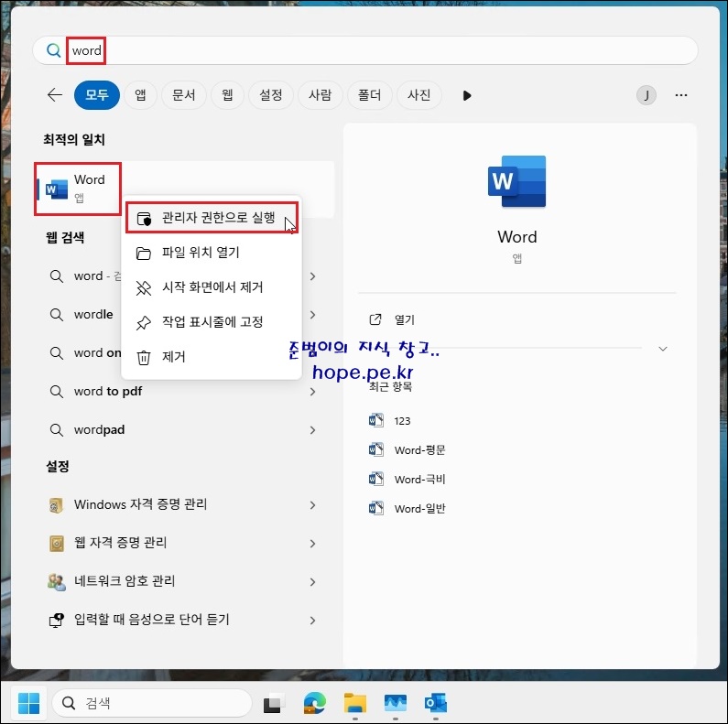The width and height of the screenshot is (728, 724).
Task: Launch Microsoft Edge from the taskbar
Action: coord(315,704)
